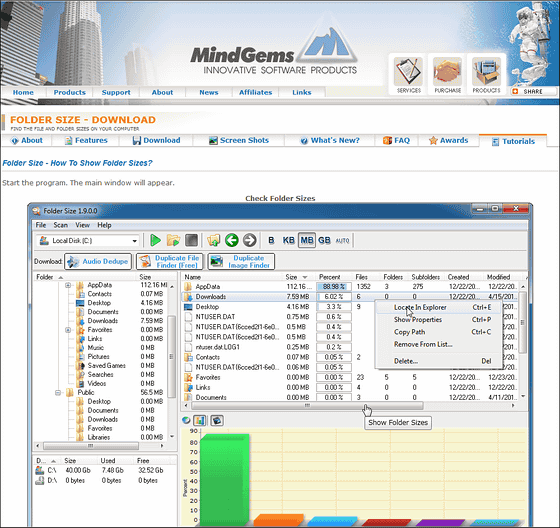
Task: Collapse Public node in folder tree
Action: (58, 393)
